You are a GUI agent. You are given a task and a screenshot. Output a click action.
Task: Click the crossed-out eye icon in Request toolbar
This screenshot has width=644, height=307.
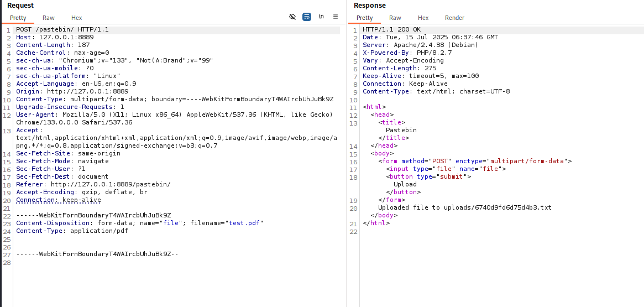click(x=292, y=17)
